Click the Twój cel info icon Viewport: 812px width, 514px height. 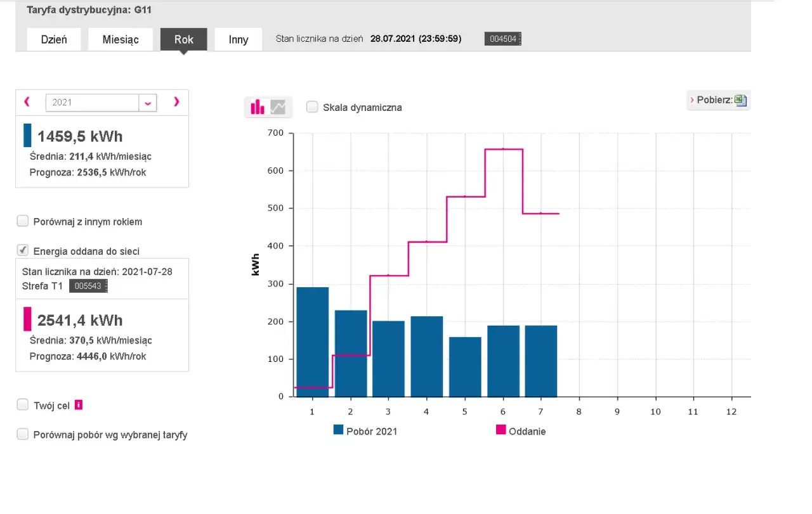[x=79, y=405]
